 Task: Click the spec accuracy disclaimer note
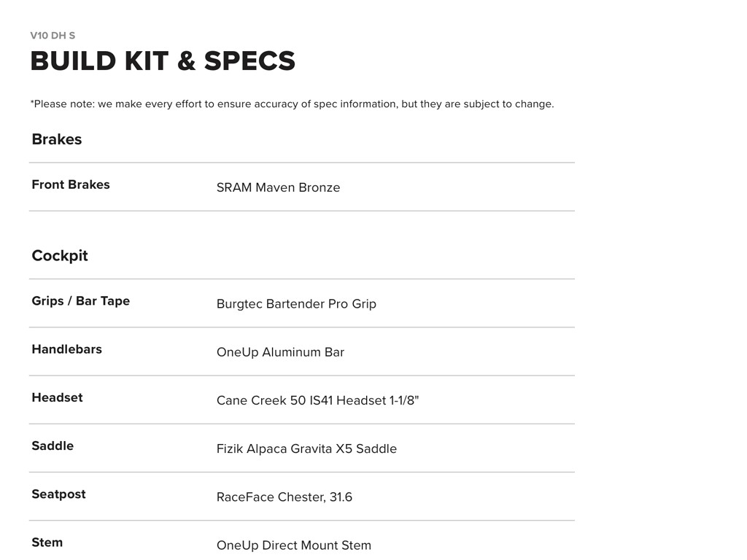click(292, 104)
